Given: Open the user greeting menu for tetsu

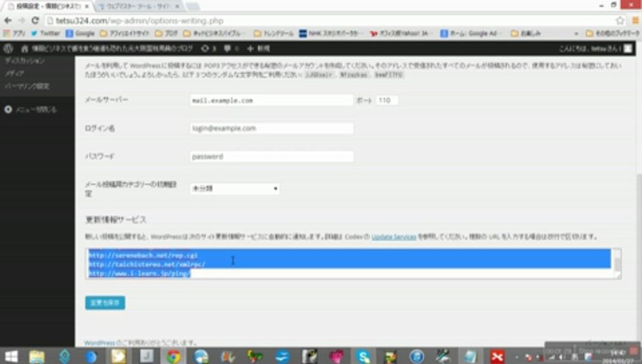Looking at the screenshot, I should point(595,49).
